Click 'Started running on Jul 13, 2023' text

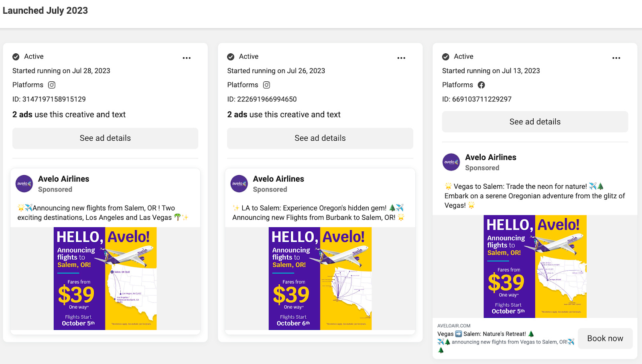491,71
